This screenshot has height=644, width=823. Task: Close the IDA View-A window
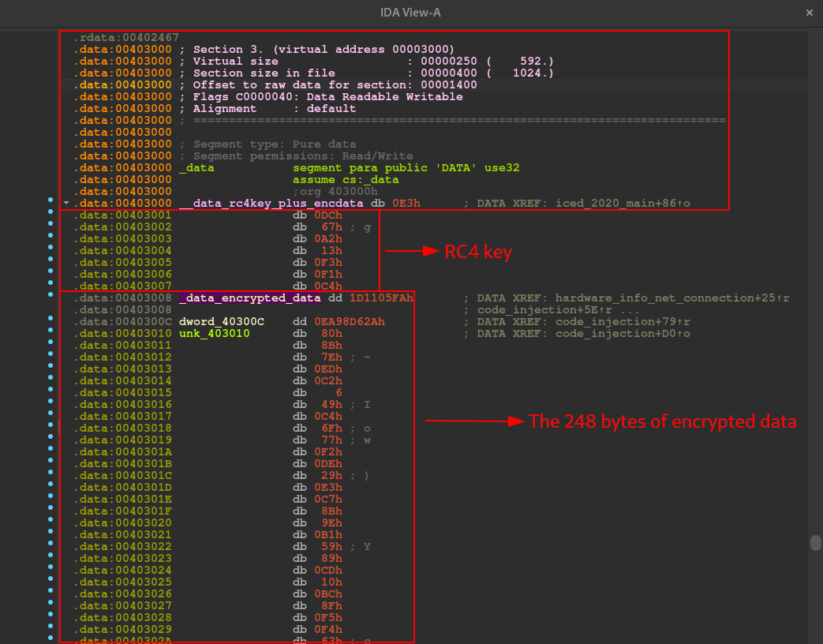[x=808, y=13]
